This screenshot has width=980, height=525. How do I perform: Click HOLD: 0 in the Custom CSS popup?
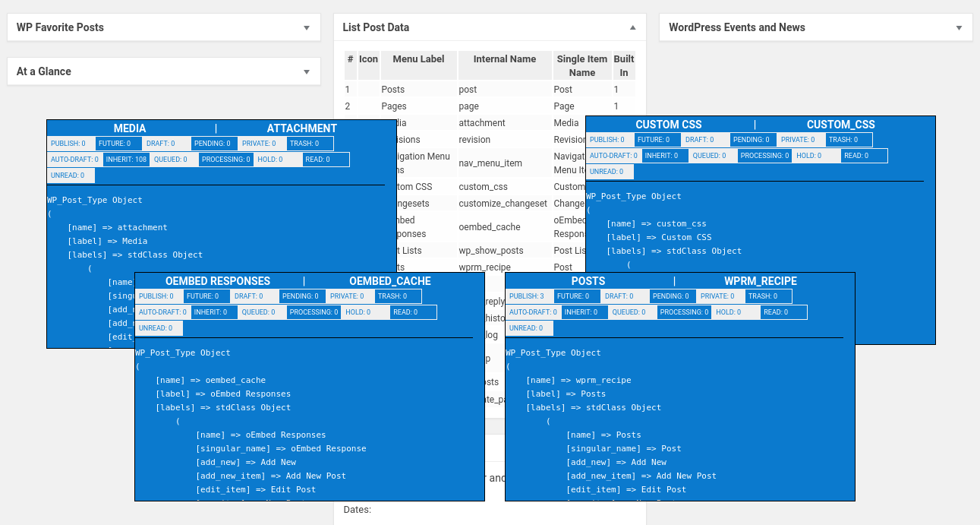tap(816, 156)
